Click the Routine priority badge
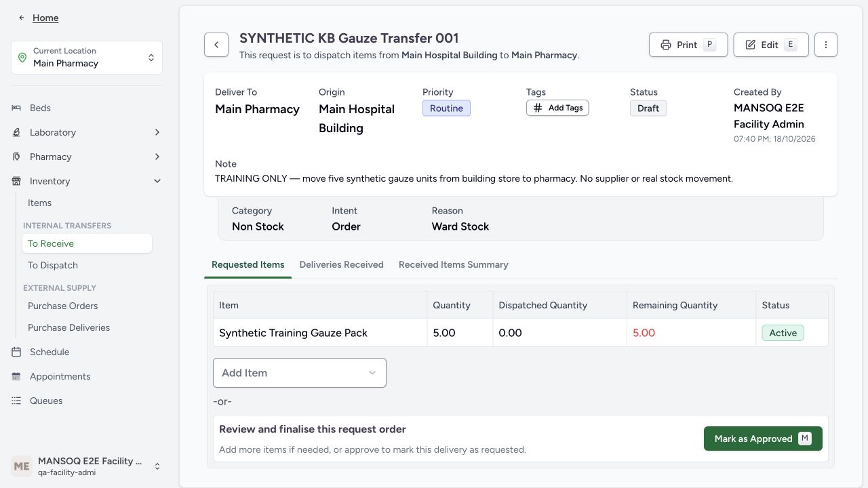868x488 pixels. point(446,108)
